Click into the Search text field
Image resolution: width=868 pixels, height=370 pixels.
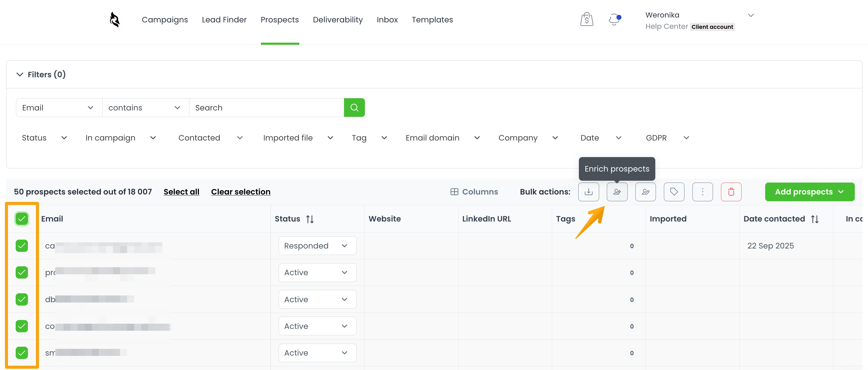click(266, 108)
